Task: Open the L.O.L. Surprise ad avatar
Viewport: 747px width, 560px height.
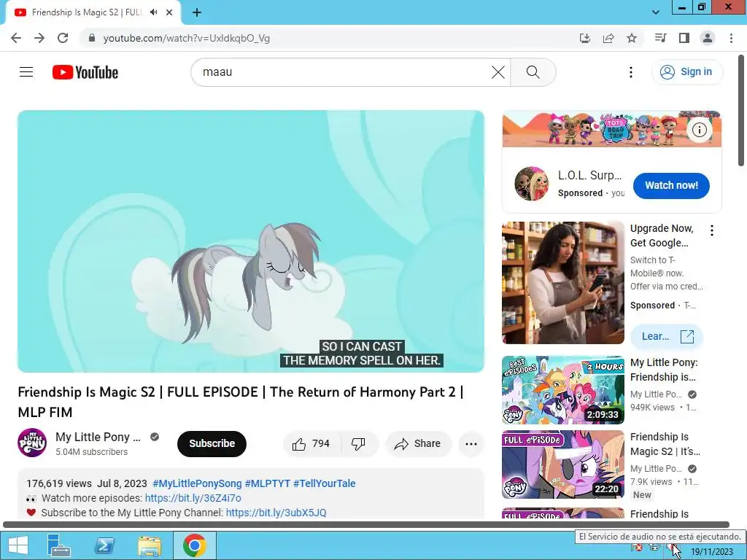Action: coord(532,184)
